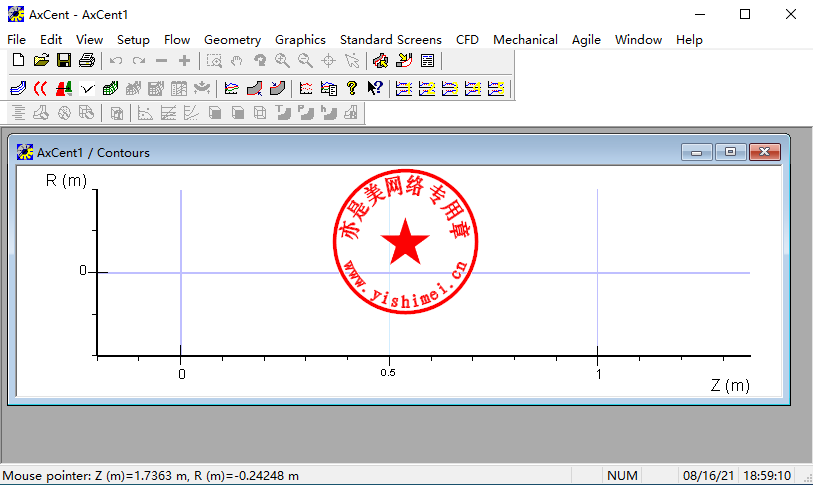813x485 pixels.
Task: Click the Mouse pointer coordinates status text
Action: click(x=151, y=476)
